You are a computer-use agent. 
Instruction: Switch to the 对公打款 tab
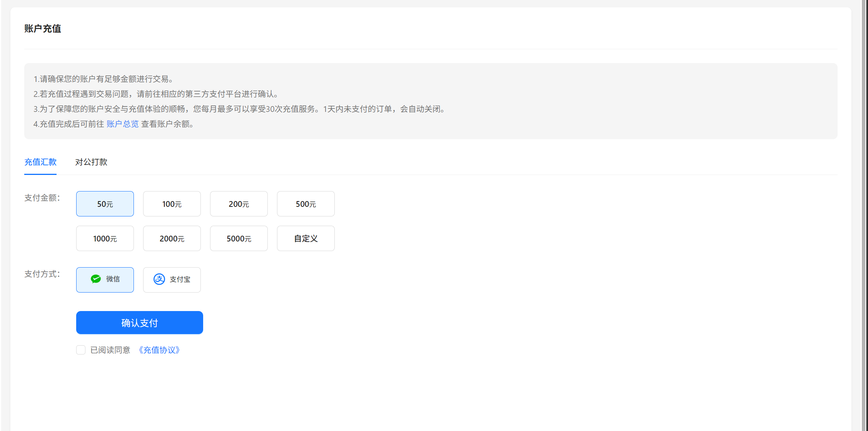coord(91,162)
